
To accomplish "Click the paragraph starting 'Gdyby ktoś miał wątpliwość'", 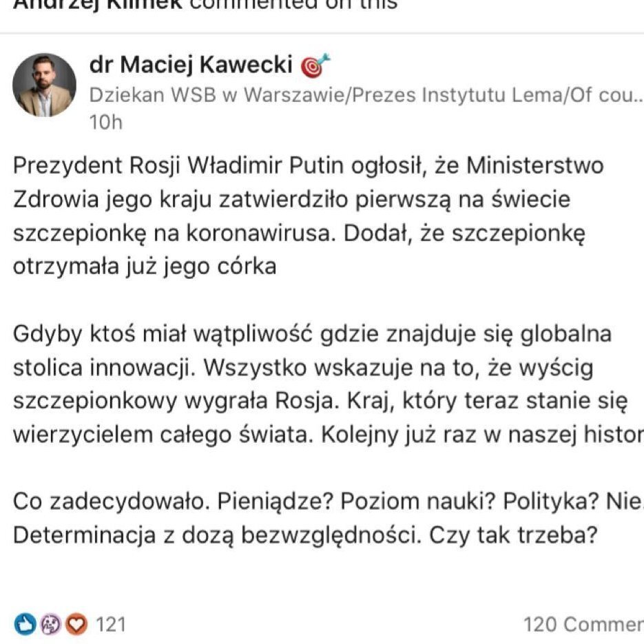I will [317, 384].
